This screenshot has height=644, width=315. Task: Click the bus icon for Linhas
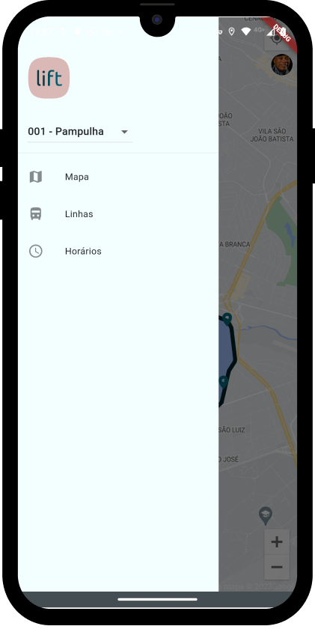(36, 214)
